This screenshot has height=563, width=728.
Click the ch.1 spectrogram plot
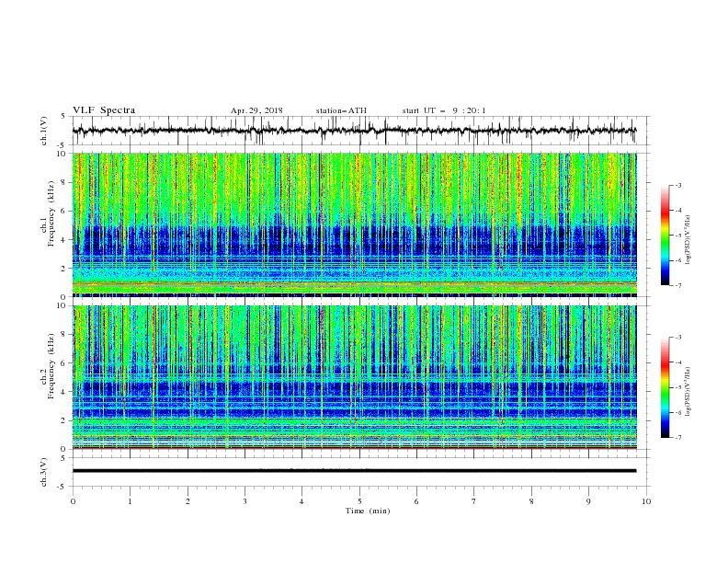[355, 224]
